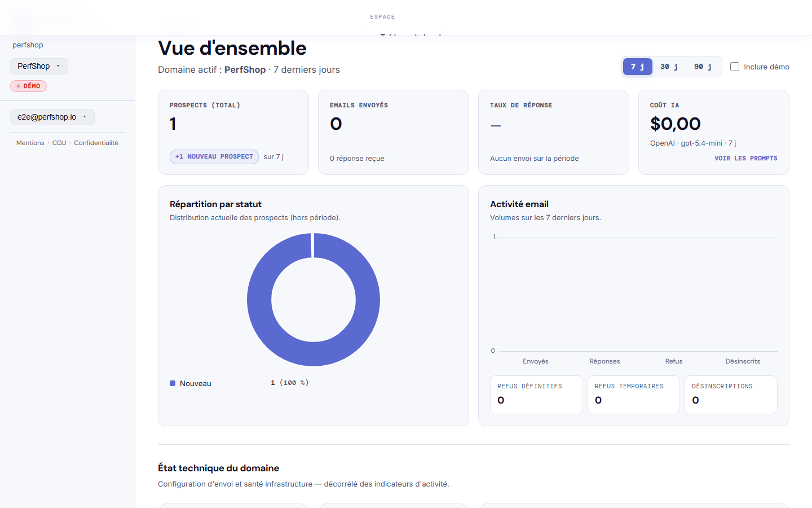Click the Refus définitifs counter box

pos(536,395)
